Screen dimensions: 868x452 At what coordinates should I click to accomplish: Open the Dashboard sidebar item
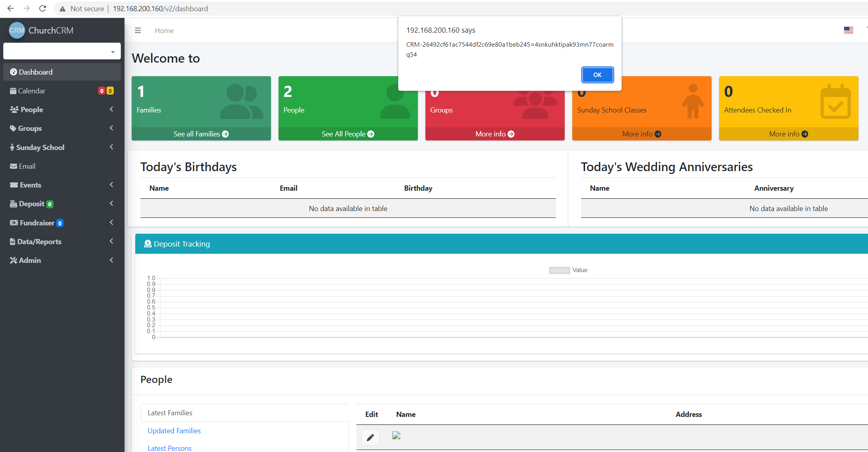click(x=36, y=72)
